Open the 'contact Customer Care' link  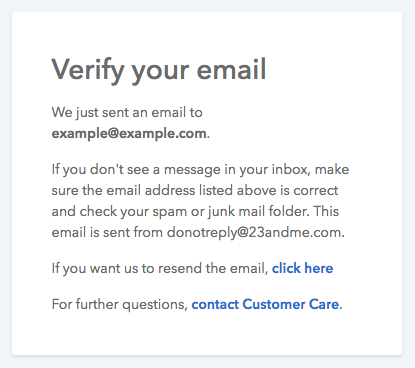click(265, 304)
